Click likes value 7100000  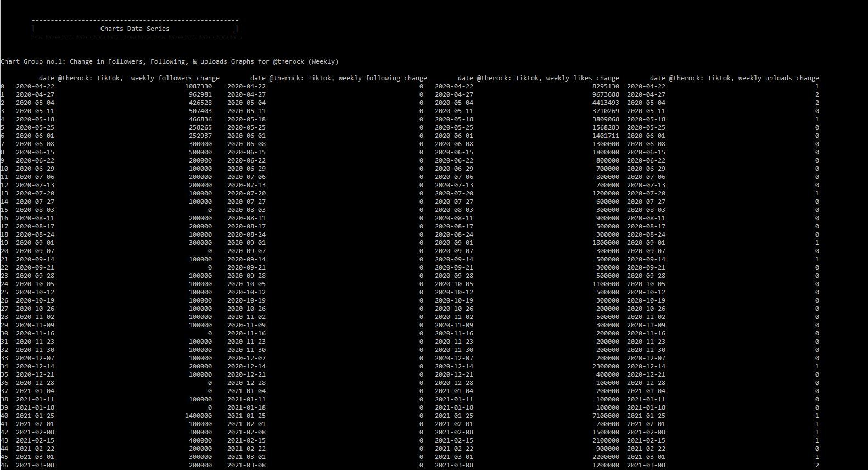point(606,416)
